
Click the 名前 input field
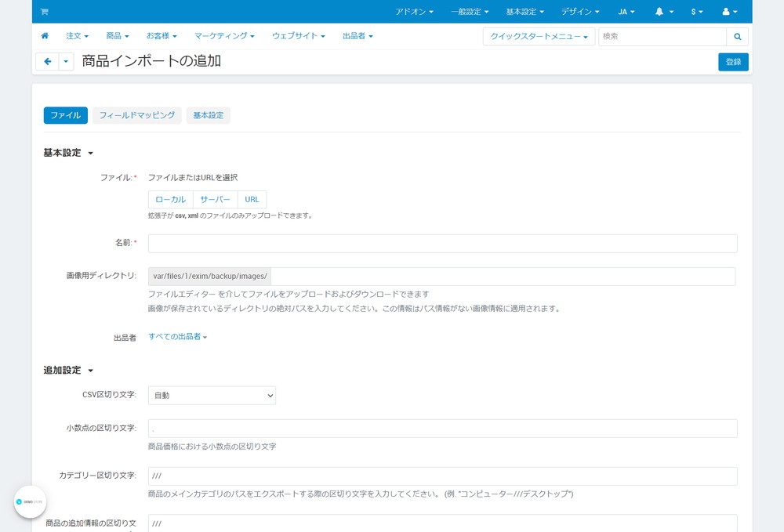pyautogui.click(x=442, y=243)
